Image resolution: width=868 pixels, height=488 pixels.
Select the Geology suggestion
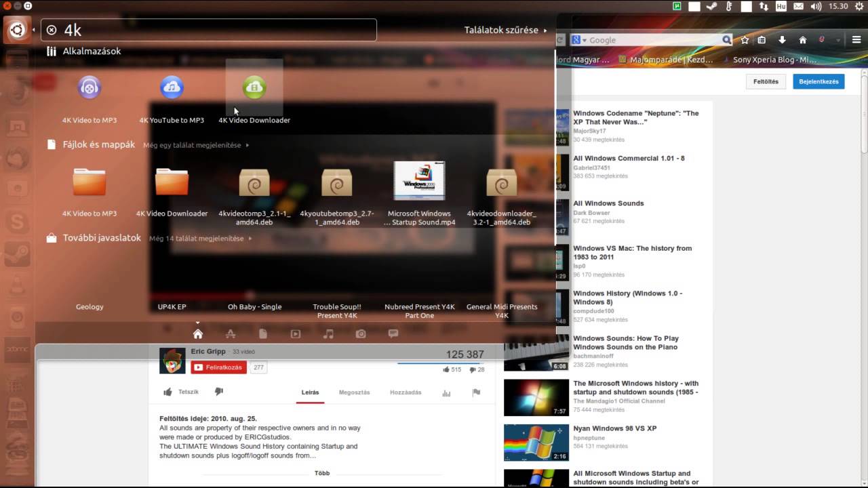90,307
